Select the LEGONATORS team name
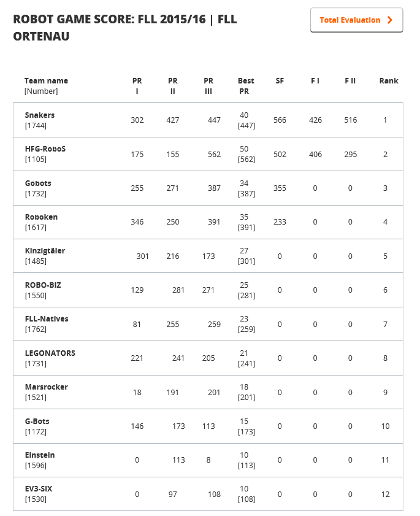Screen dimensions: 420x516 pyautogui.click(x=50, y=353)
